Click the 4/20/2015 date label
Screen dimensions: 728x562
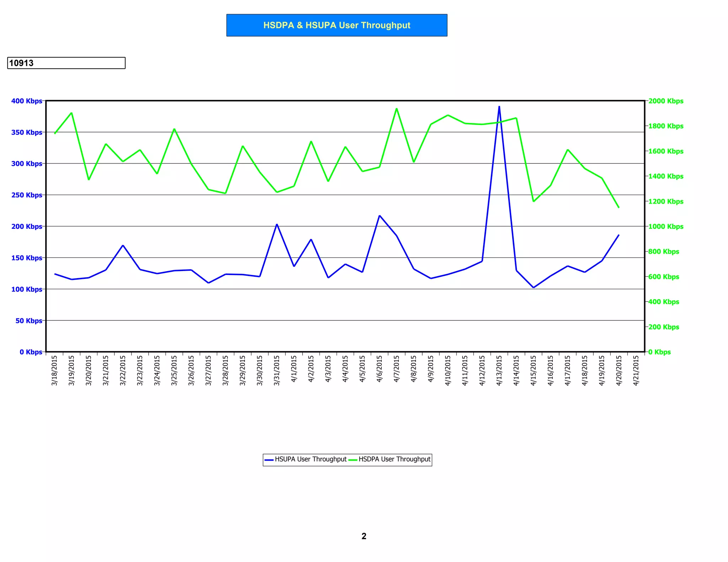619,371
